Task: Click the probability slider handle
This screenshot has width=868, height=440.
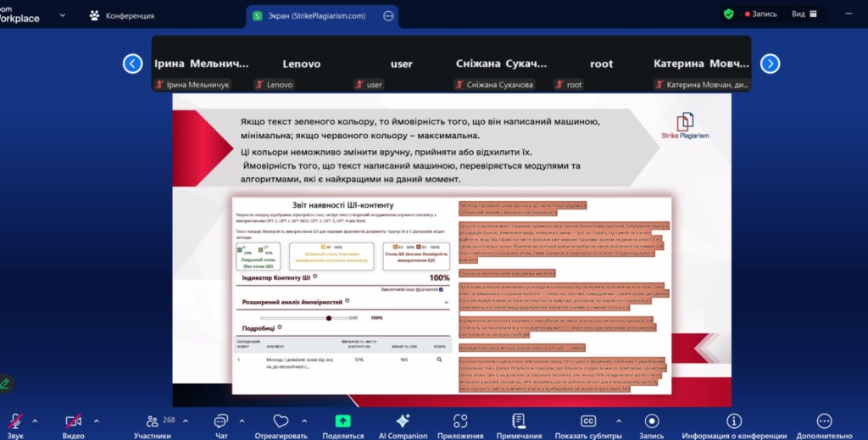Action: coord(328,318)
